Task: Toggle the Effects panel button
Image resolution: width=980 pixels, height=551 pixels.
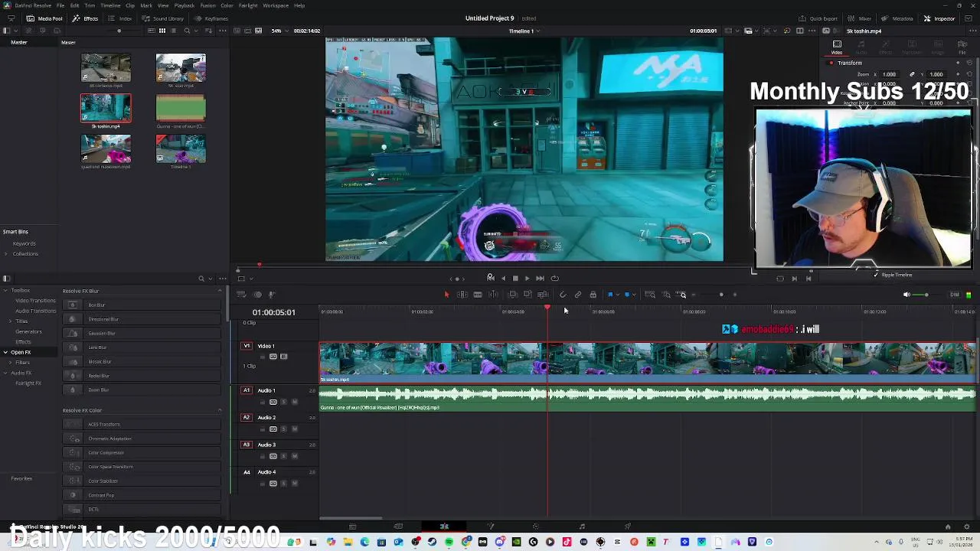Action: coord(86,18)
